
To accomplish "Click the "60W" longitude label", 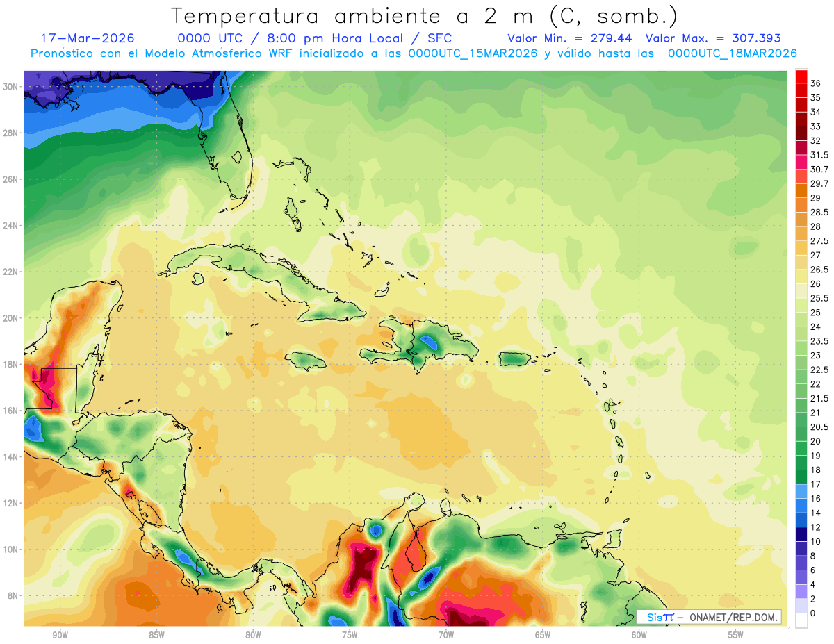I will 639,635.
